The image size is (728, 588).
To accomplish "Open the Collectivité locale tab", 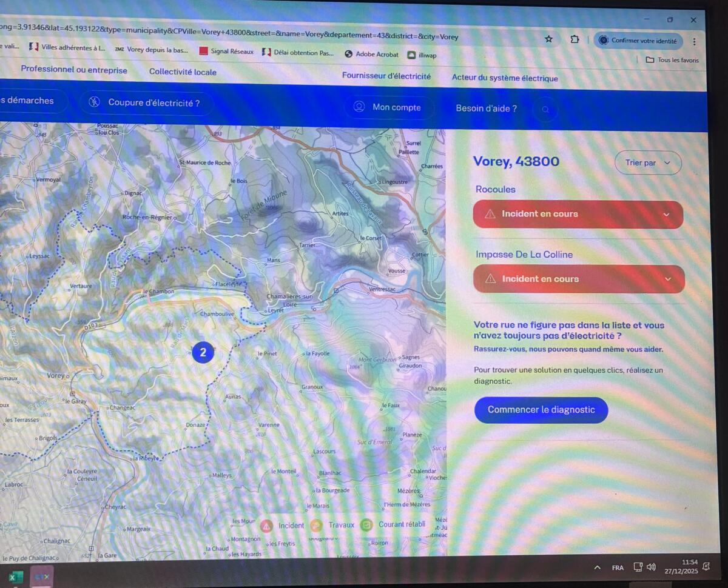I will (183, 72).
